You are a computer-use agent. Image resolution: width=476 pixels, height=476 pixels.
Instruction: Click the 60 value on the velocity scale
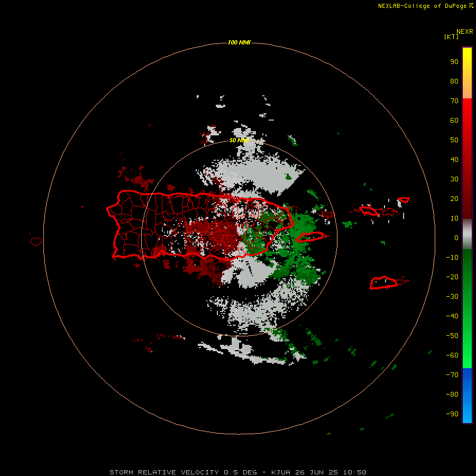pos(454,121)
